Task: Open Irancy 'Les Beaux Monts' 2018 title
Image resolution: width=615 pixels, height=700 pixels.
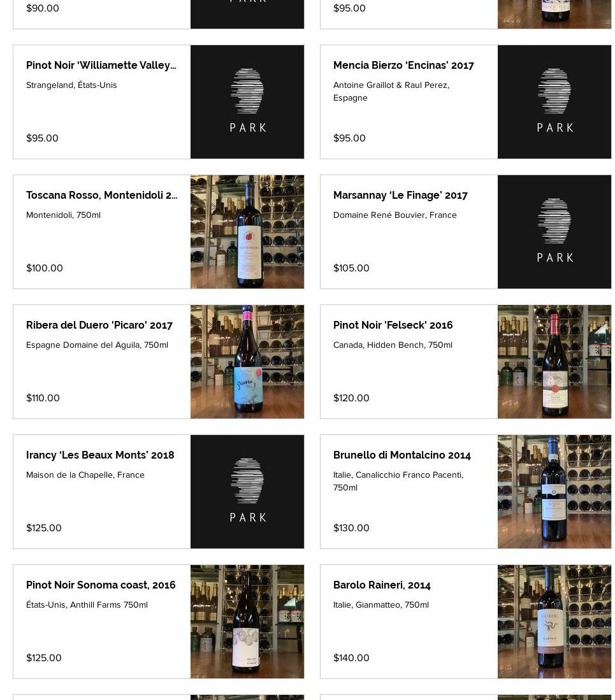Action: point(100,455)
